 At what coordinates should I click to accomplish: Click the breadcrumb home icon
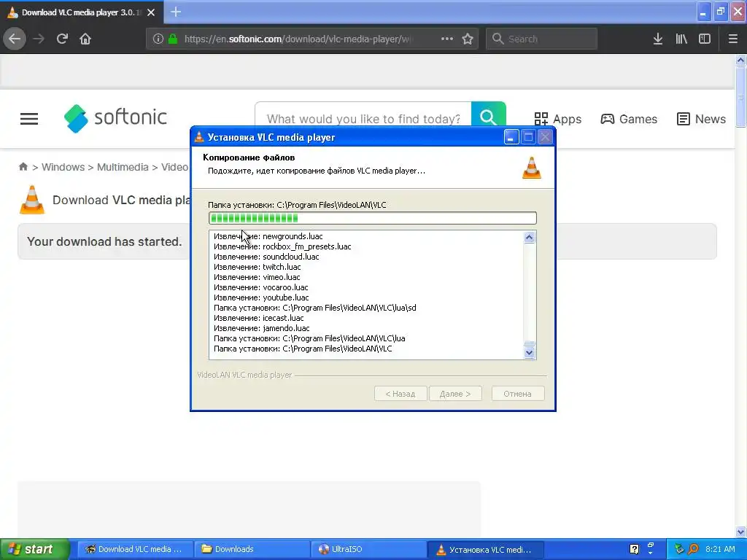pos(23,167)
